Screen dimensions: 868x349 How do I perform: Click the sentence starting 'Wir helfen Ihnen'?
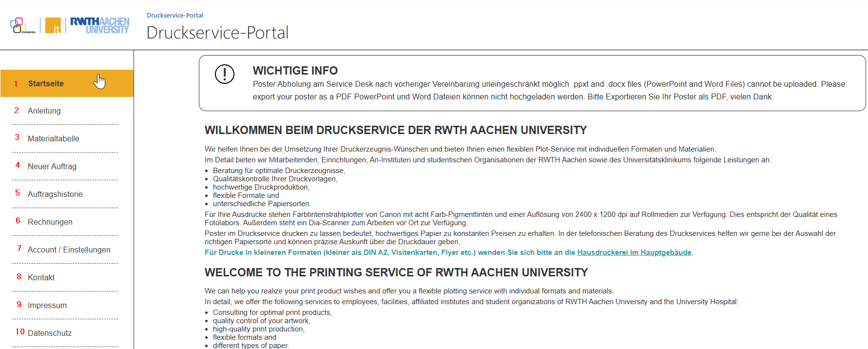point(460,149)
